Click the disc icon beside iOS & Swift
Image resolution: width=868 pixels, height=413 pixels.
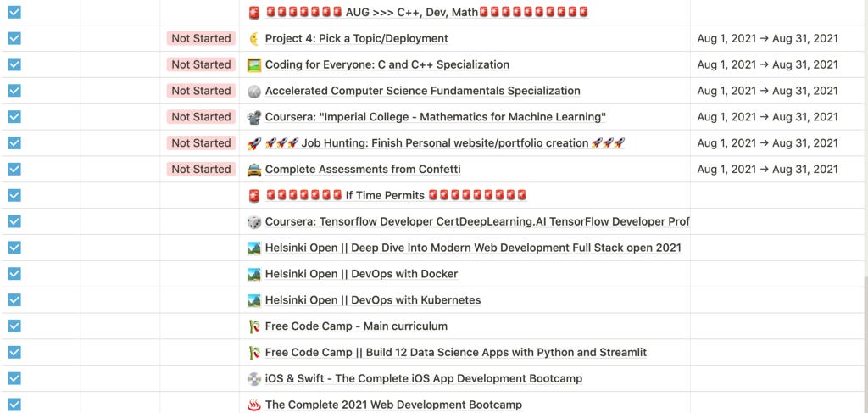point(253,379)
